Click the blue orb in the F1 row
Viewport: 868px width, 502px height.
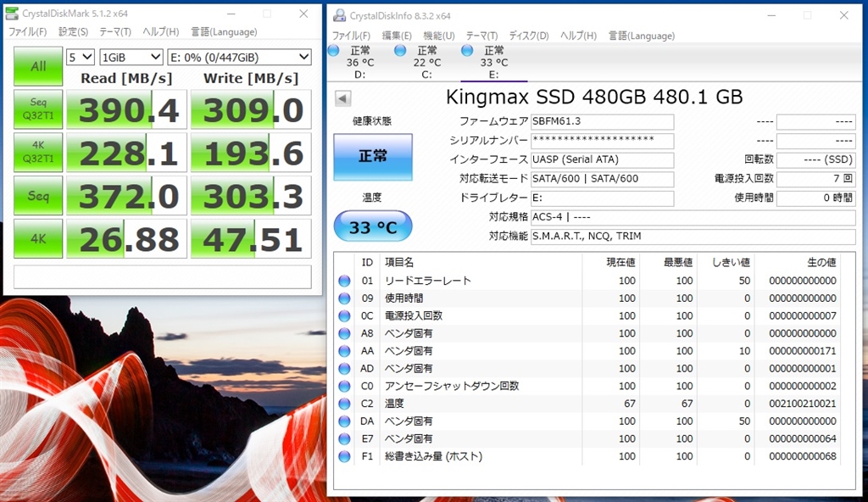click(344, 456)
